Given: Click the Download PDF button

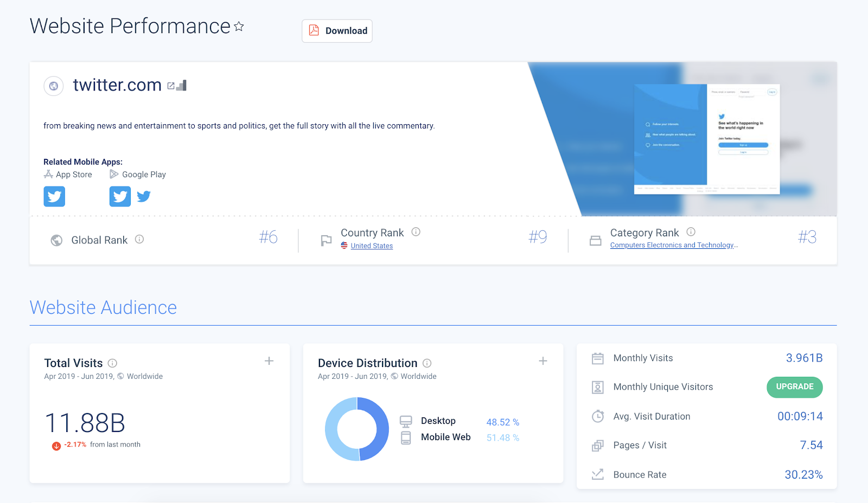Looking at the screenshot, I should (x=337, y=31).
